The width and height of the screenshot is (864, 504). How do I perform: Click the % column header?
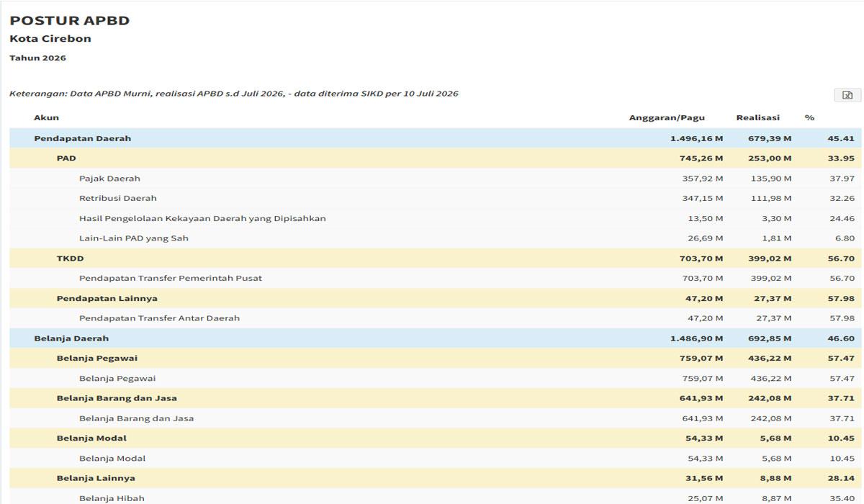point(809,117)
